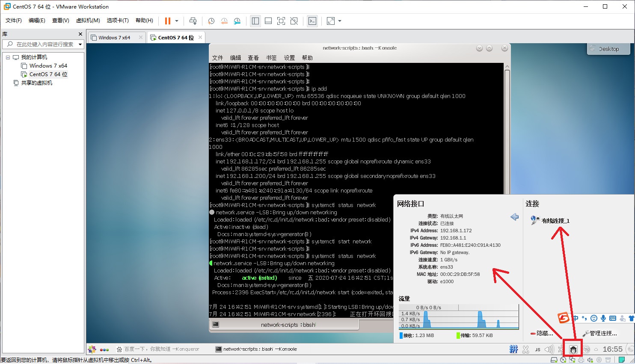
Task: Open the CentOS KDE application launcher
Action: [x=92, y=349]
